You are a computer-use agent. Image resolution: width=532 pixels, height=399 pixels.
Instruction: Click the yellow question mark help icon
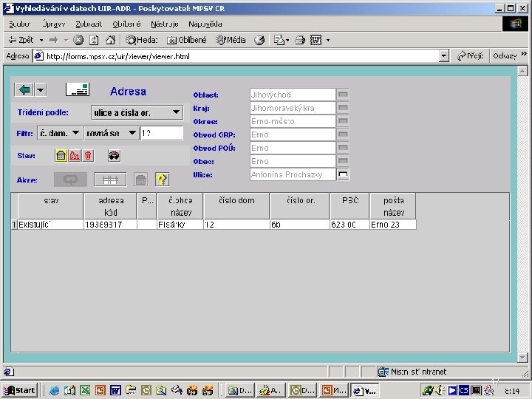[x=162, y=180]
